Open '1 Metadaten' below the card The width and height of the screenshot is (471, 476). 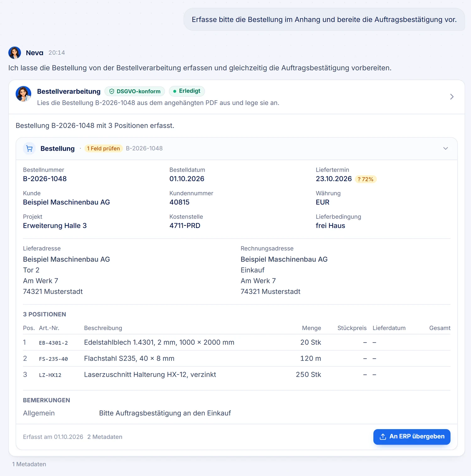(x=29, y=464)
